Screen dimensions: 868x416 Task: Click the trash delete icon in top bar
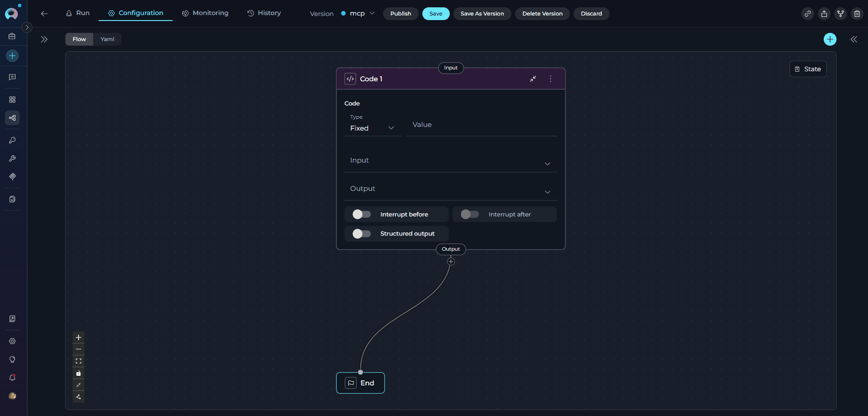(857, 14)
